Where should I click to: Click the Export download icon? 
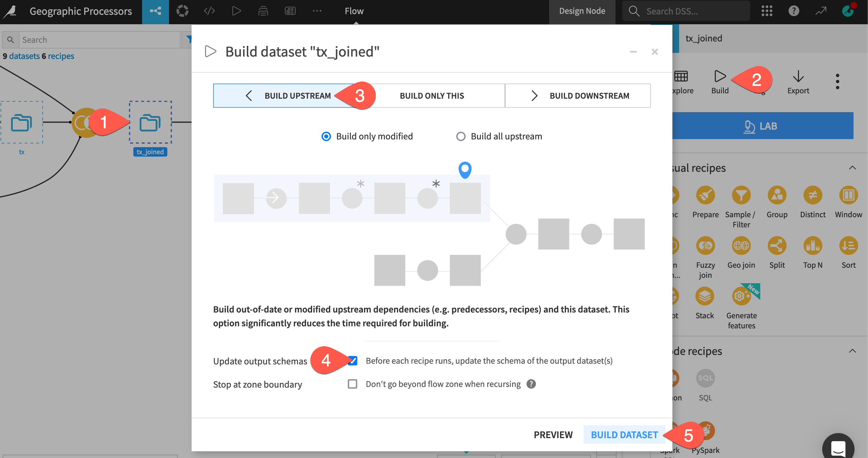tap(798, 76)
